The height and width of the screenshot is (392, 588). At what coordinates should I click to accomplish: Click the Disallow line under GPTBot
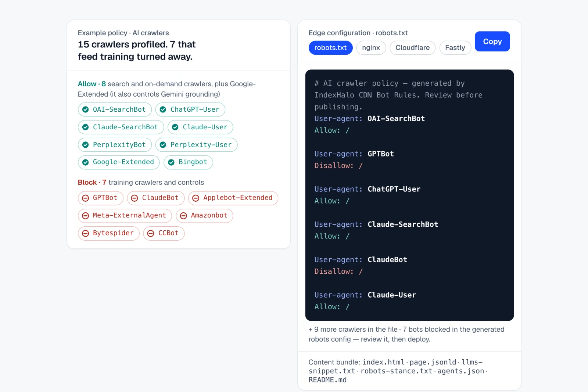338,166
